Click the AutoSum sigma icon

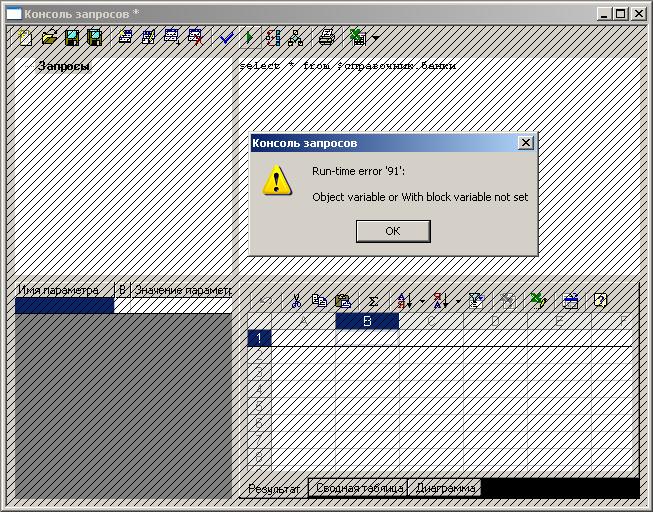(372, 300)
